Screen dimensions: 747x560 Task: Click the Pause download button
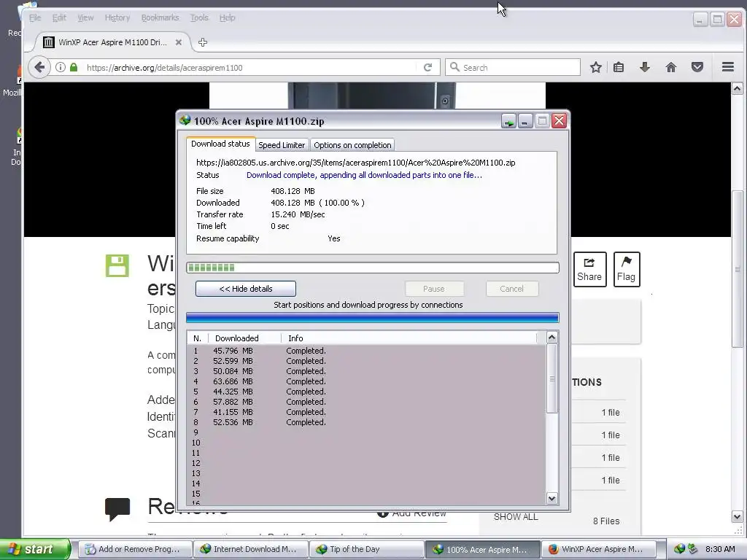click(x=433, y=289)
